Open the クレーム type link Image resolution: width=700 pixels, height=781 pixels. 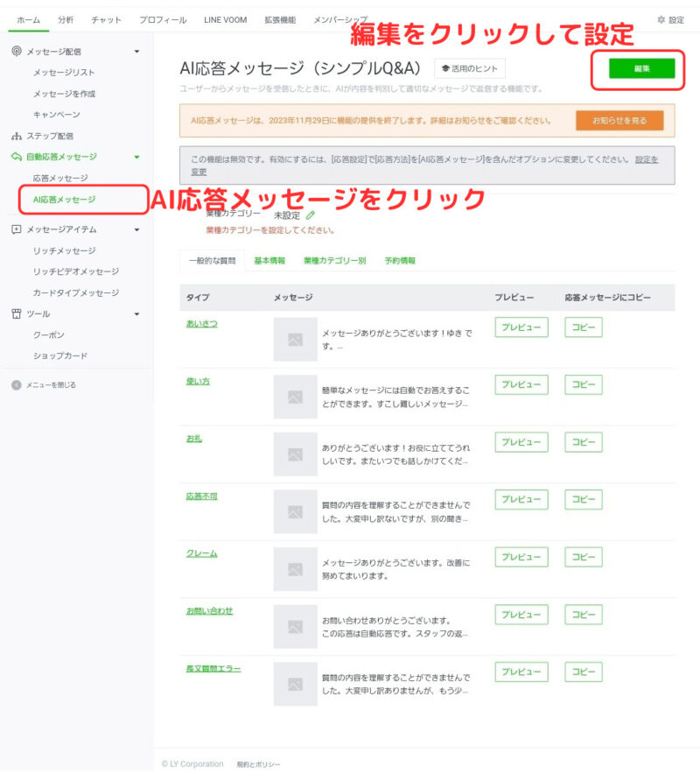201,553
